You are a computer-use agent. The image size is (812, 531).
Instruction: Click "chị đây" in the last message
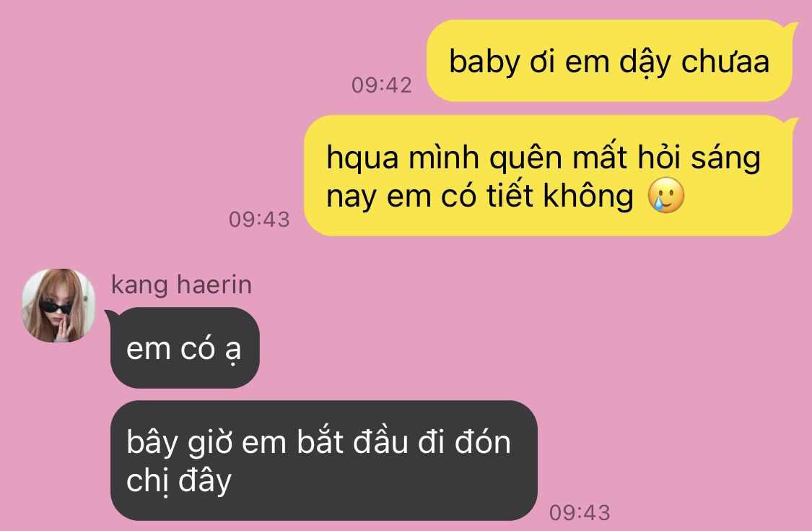[x=179, y=480]
